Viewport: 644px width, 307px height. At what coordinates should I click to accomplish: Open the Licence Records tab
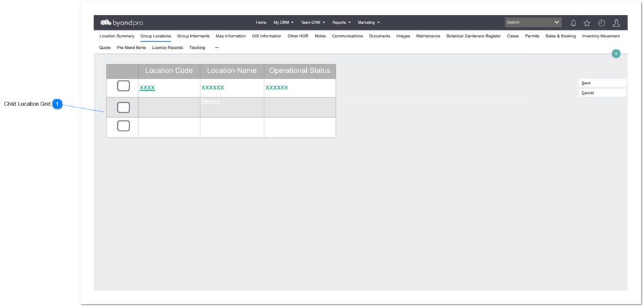tap(168, 48)
